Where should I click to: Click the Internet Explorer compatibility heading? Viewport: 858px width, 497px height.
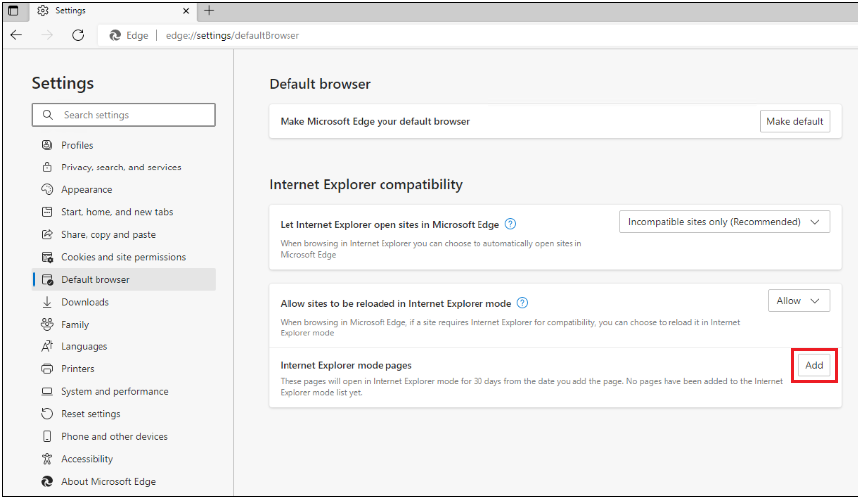point(366,184)
